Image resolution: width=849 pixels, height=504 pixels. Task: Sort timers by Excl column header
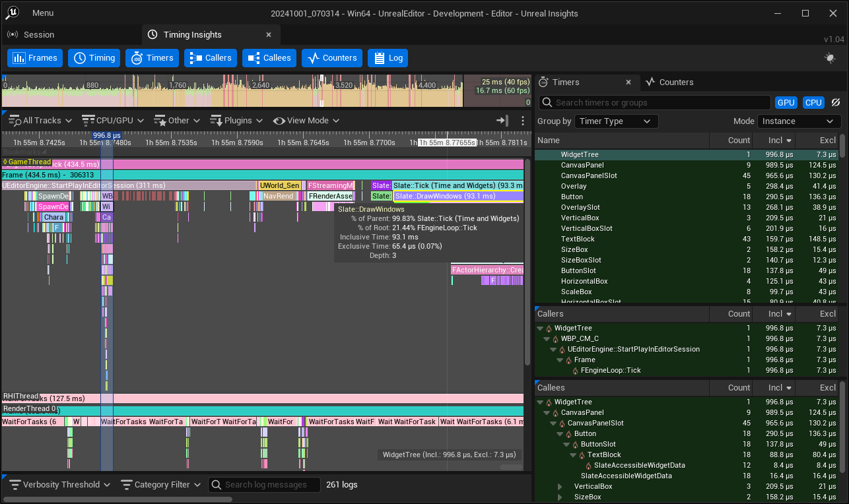[817, 141]
